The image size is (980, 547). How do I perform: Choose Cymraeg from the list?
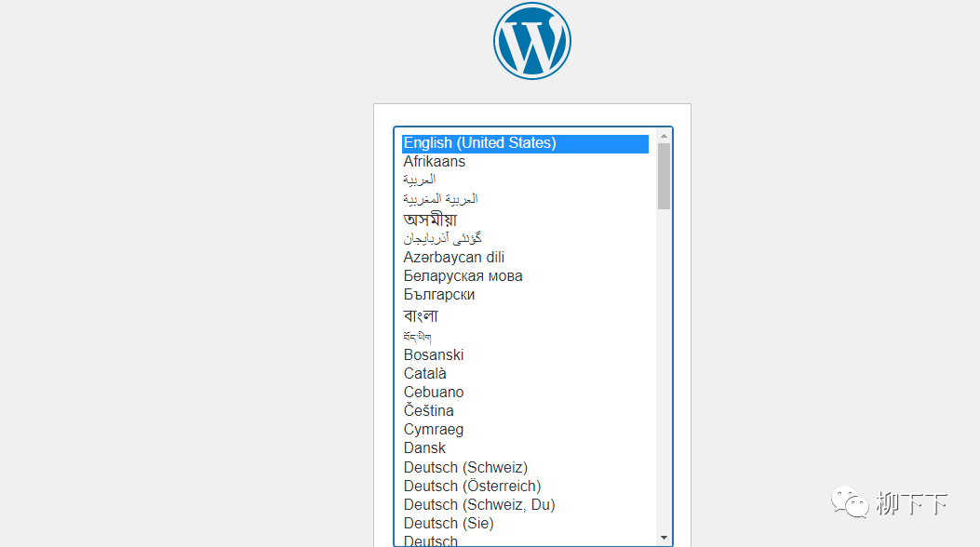pyautogui.click(x=434, y=430)
